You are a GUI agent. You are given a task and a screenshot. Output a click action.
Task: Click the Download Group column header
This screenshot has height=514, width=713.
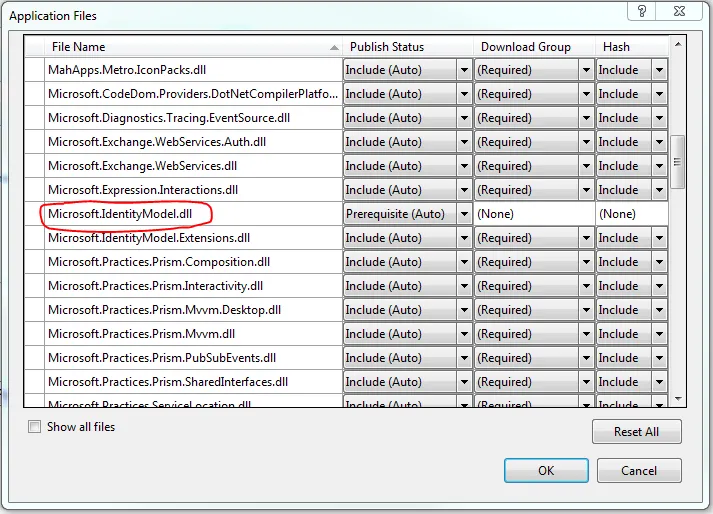point(534,46)
